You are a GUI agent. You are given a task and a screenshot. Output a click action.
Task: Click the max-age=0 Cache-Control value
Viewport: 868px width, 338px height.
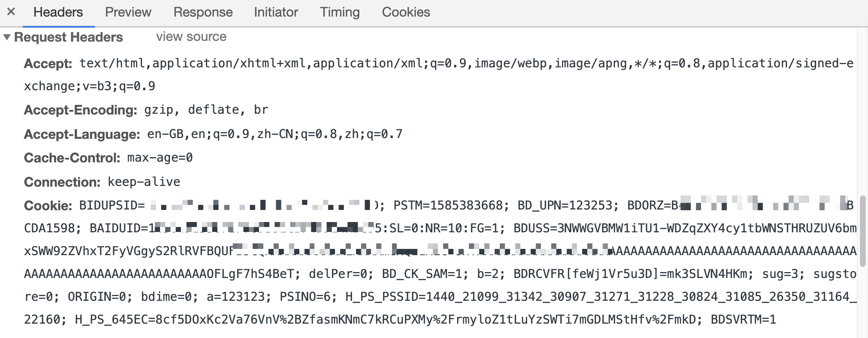pyautogui.click(x=160, y=158)
